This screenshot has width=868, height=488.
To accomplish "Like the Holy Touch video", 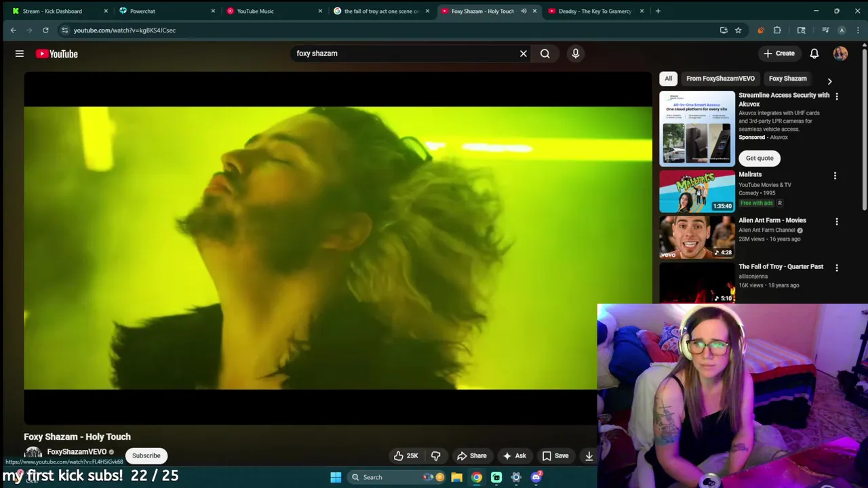I will [x=406, y=455].
